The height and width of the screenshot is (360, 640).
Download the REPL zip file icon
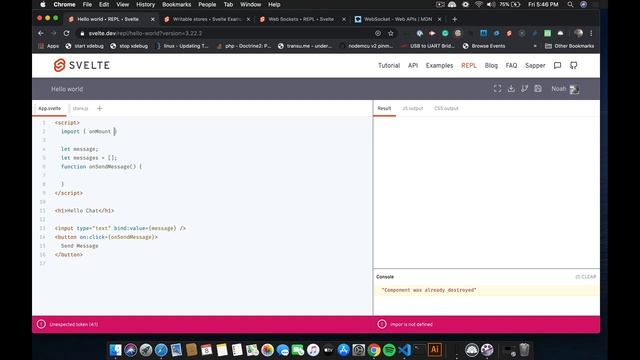[x=511, y=89]
